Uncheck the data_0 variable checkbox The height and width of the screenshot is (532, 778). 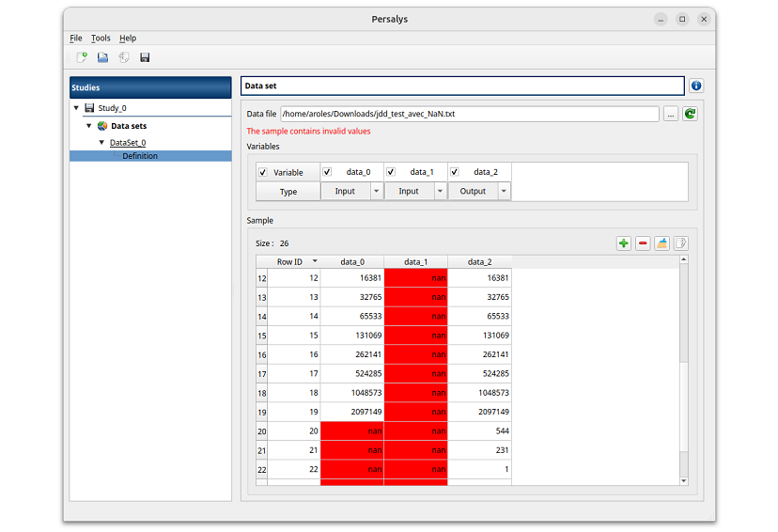[327, 172]
